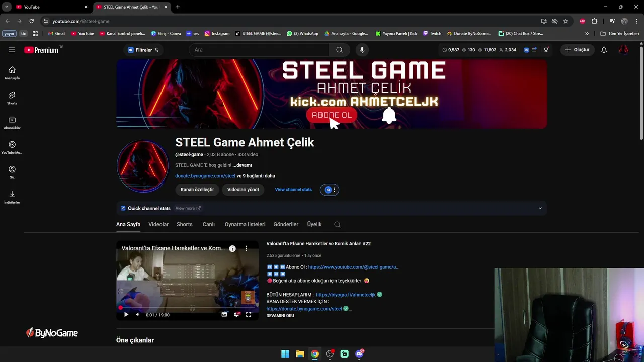Expand channel description with ...devamı

point(242,165)
